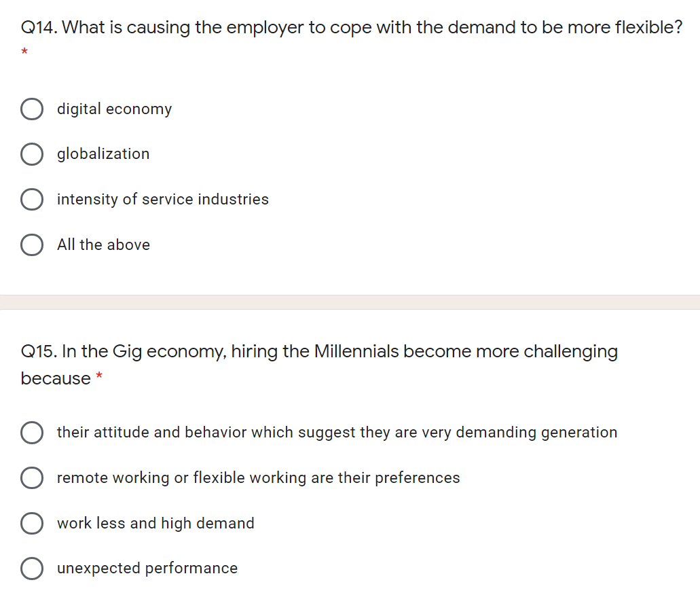
Task: Click the "All the above" label text
Action: point(103,245)
